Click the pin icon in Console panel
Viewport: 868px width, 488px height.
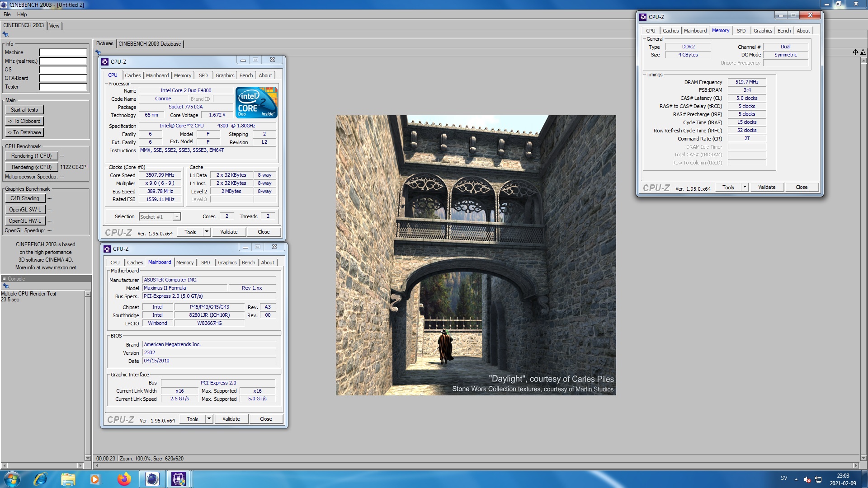6,286
